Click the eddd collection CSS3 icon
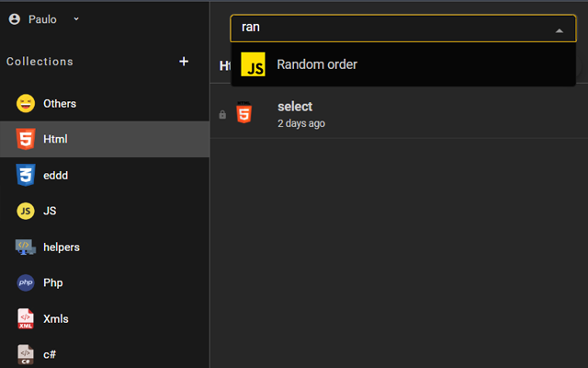This screenshot has width=588, height=368. (x=26, y=175)
